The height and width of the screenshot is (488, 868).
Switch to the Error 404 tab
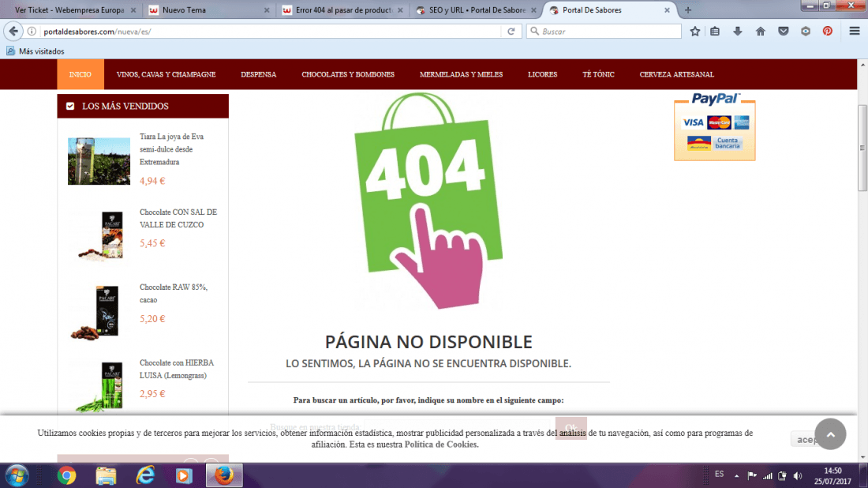point(342,10)
